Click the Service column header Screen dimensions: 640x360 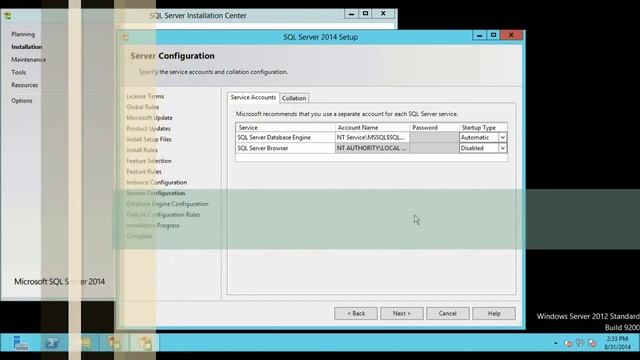(x=285, y=127)
